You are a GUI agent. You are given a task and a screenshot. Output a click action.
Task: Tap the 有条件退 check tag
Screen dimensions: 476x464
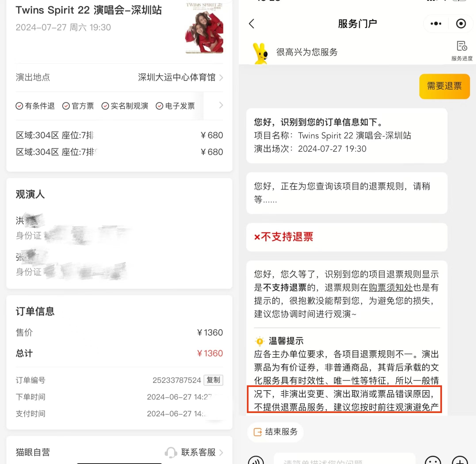35,106
